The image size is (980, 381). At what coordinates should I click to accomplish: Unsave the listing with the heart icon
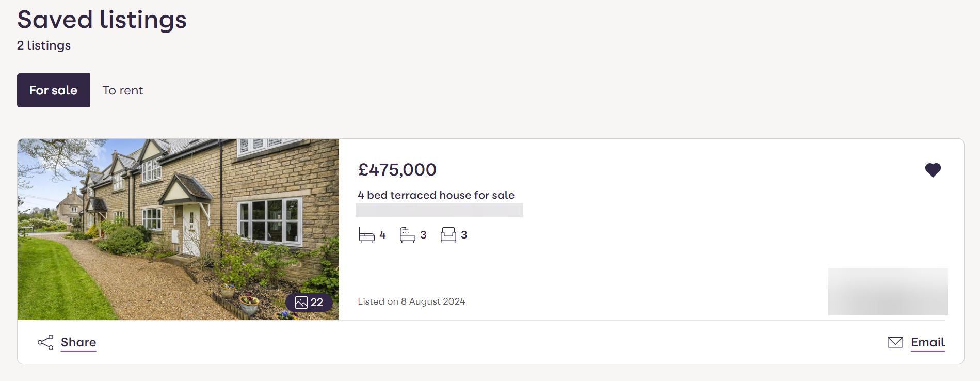click(x=933, y=170)
